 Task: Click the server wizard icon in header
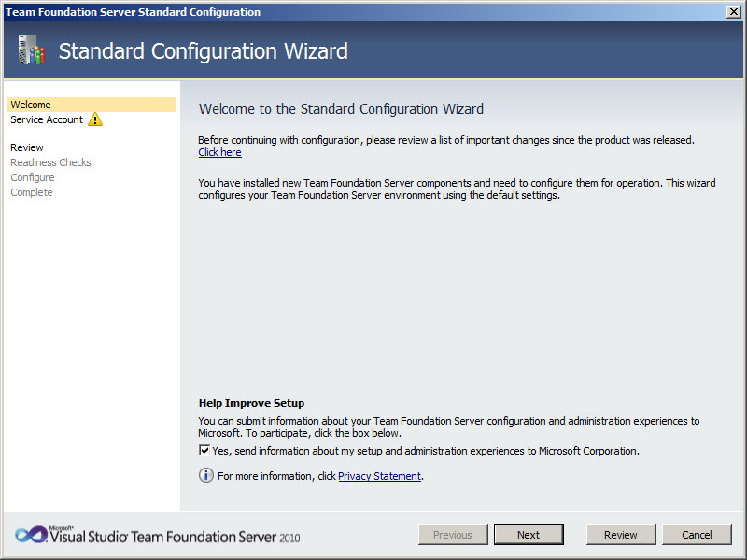click(32, 50)
